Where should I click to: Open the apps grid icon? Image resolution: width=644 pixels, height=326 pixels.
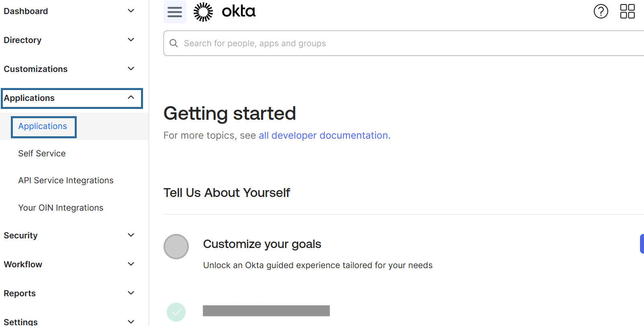(x=627, y=11)
